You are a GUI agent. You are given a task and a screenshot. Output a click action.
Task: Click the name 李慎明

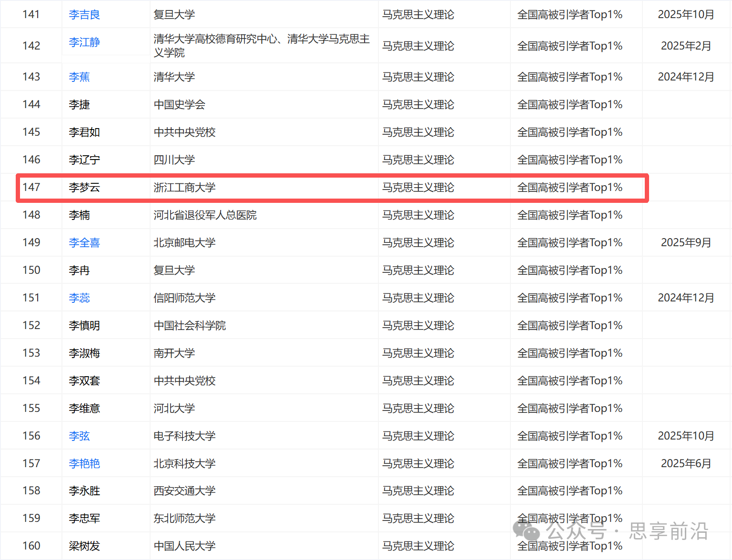click(84, 326)
